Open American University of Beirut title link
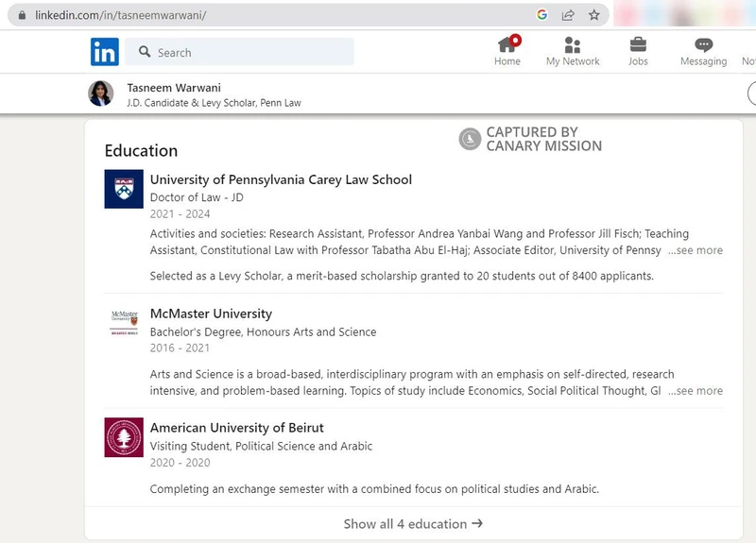This screenshot has height=543, width=756. [x=237, y=428]
